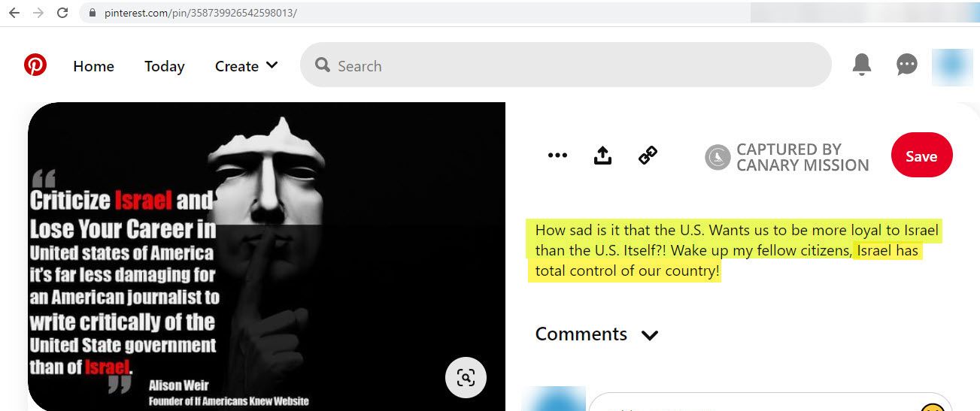Open the notifications bell
980x411 pixels.
(862, 65)
